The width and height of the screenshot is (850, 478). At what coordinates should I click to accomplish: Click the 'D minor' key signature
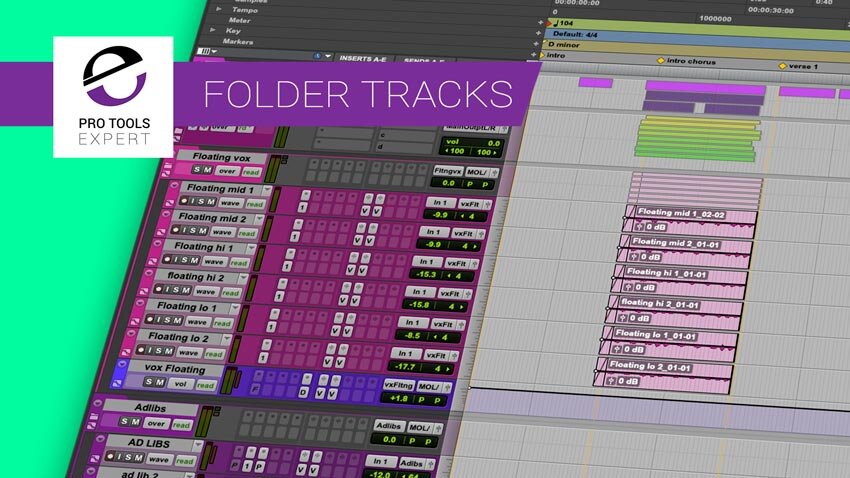[x=564, y=44]
